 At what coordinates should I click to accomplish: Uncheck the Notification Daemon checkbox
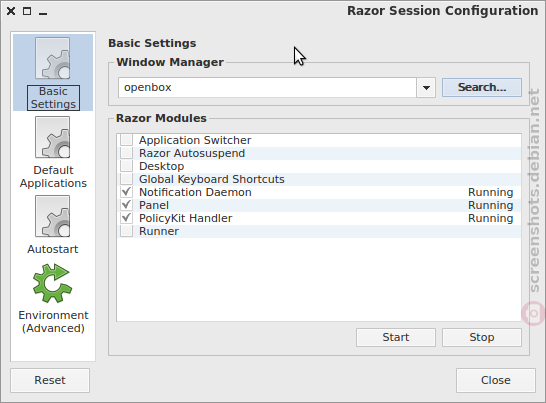tap(127, 192)
